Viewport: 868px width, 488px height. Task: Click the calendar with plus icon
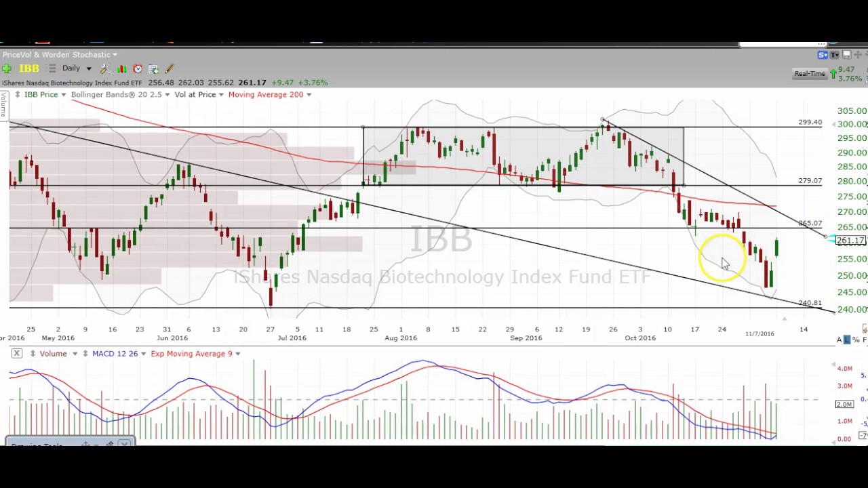(x=153, y=68)
